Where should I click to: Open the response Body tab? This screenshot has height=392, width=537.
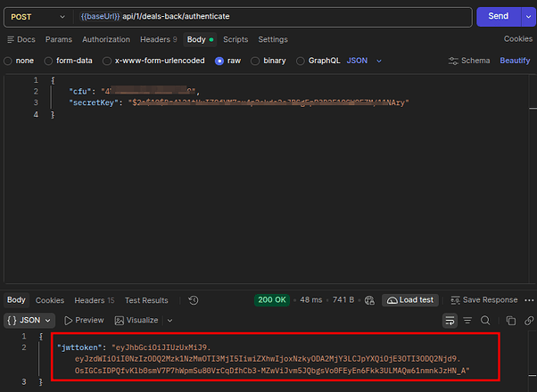(x=16, y=300)
